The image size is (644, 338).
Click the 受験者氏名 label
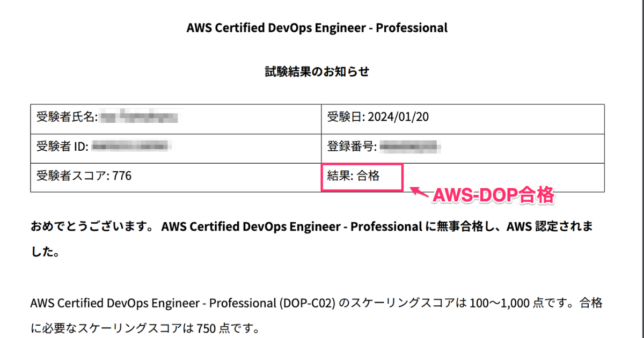67,116
